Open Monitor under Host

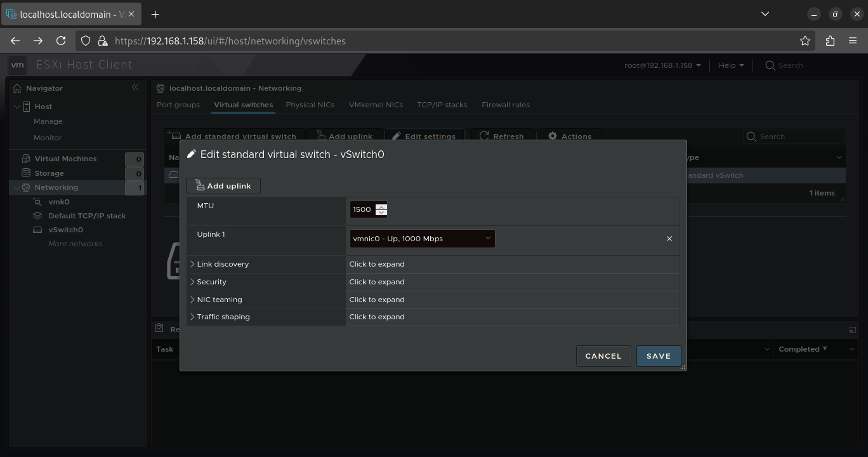[x=48, y=138]
